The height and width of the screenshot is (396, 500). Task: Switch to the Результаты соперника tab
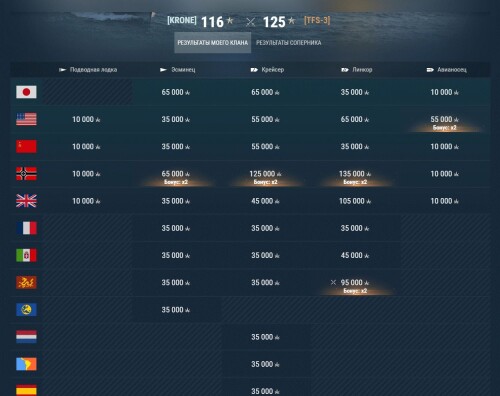click(x=289, y=43)
